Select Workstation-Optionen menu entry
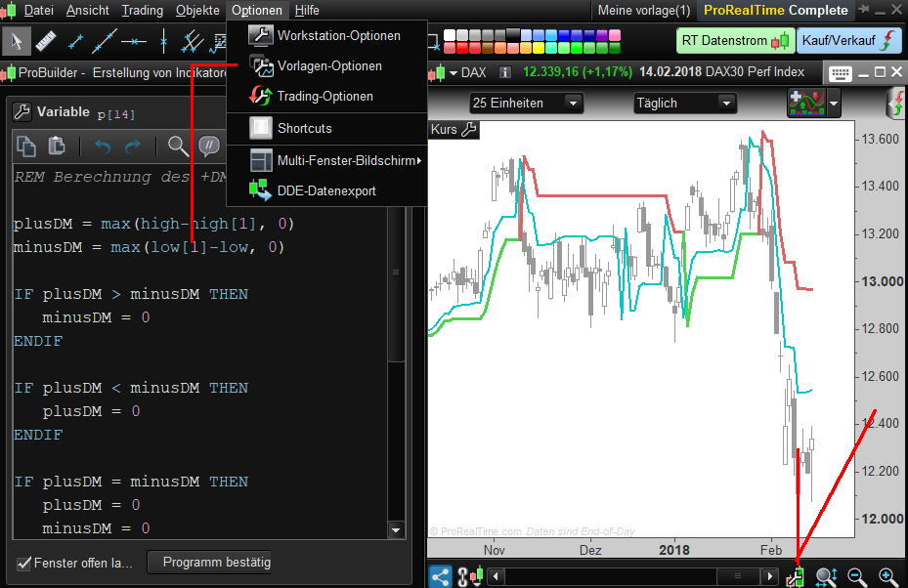 pyautogui.click(x=327, y=35)
